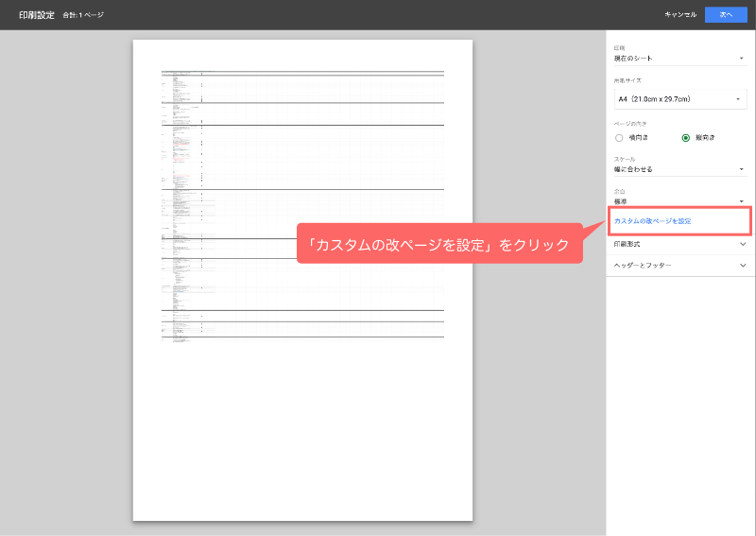Click the 印刷設定 title in header
This screenshot has height=536, width=756.
click(x=38, y=15)
